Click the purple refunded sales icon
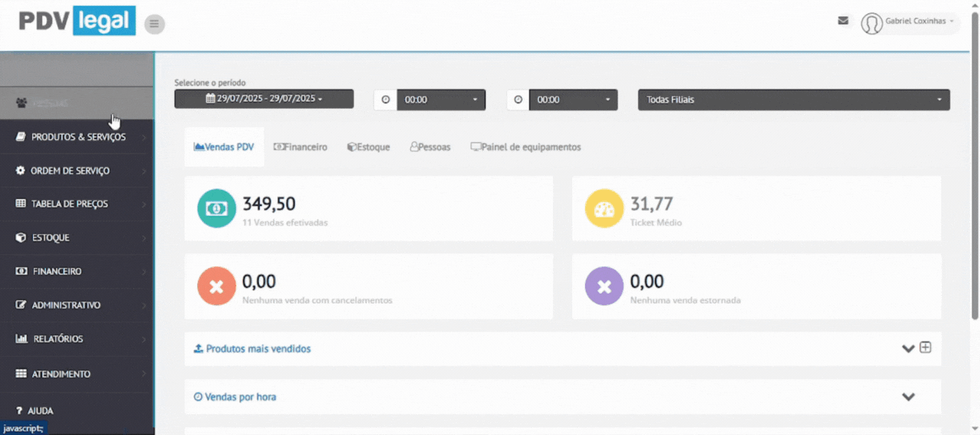The image size is (980, 435). (604, 286)
